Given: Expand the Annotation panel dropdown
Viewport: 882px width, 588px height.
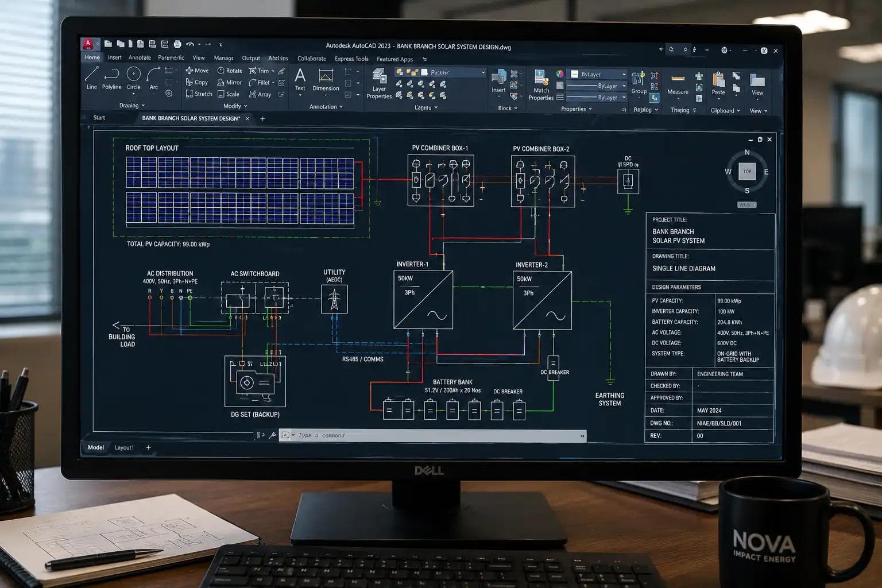Looking at the screenshot, I should (326, 107).
